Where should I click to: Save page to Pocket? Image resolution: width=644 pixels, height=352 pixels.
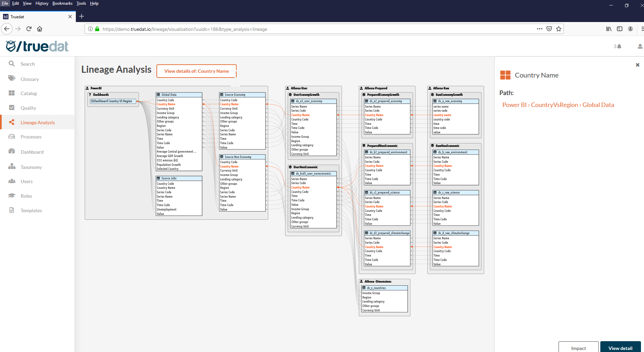point(549,29)
